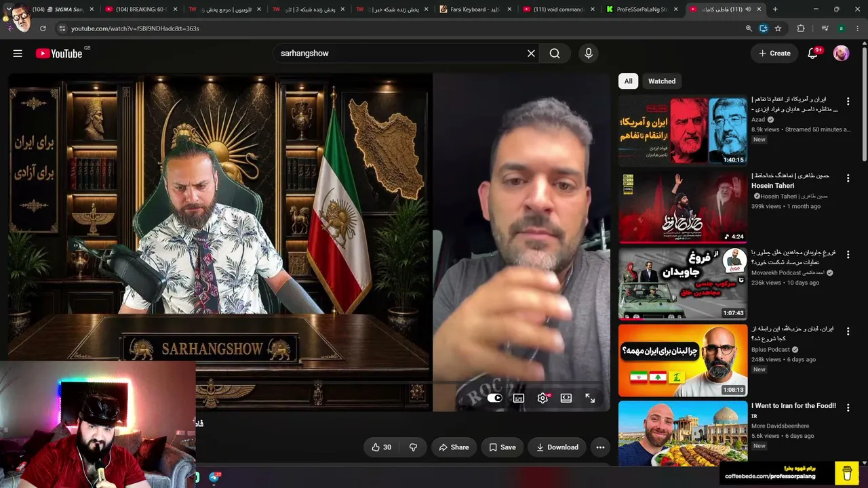Open the 4:24 Hosein Taheri thumbnail
Viewport: 868px width, 488px height.
coord(683,207)
